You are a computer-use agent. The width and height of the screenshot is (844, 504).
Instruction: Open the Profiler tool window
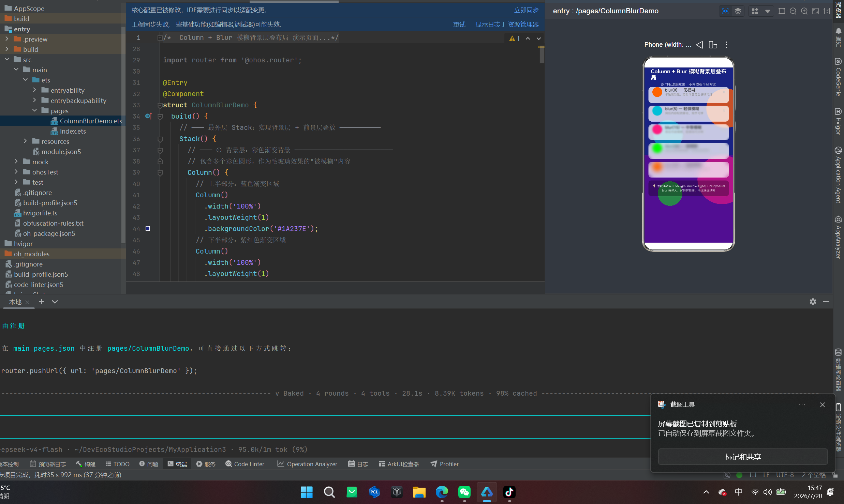(445, 464)
